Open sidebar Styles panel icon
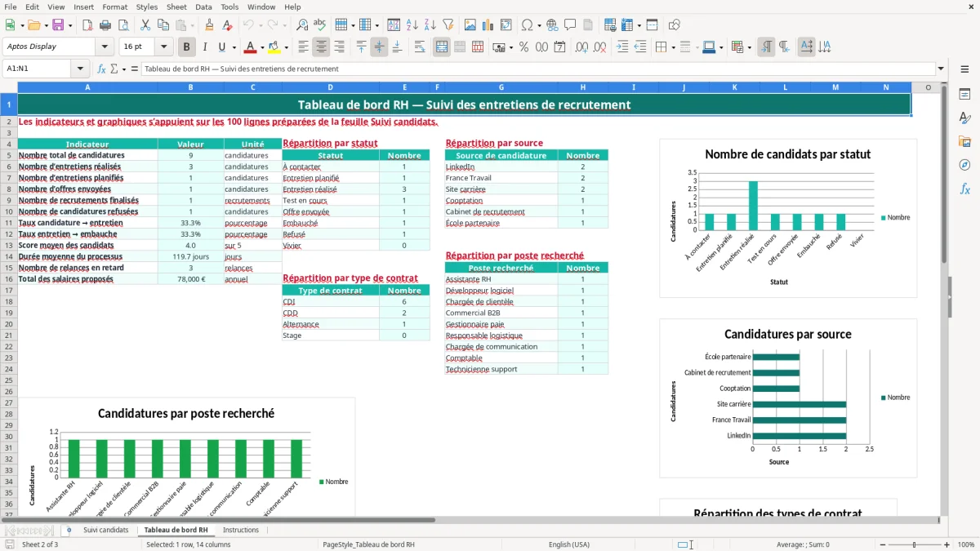Image resolution: width=980 pixels, height=551 pixels. [x=964, y=118]
